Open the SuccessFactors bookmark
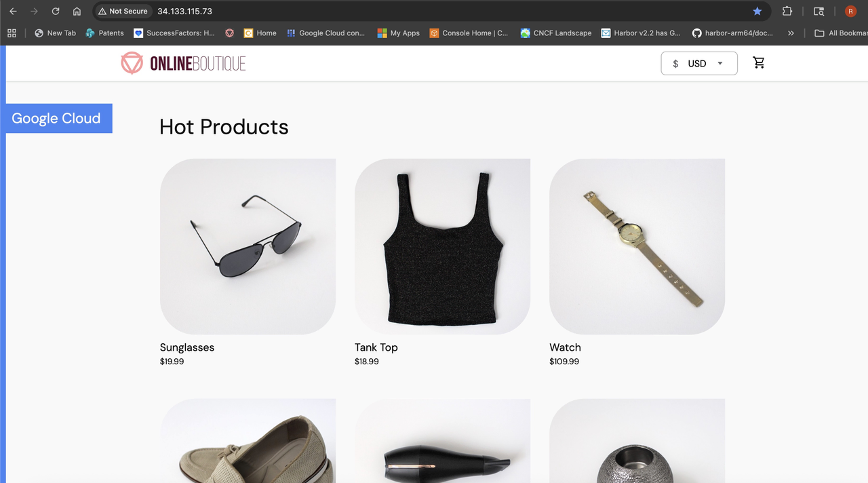 click(x=174, y=33)
